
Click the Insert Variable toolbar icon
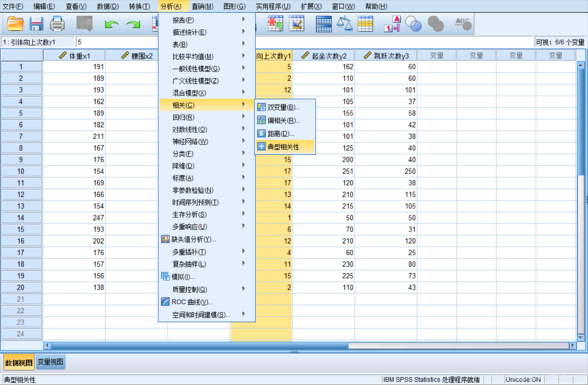click(x=297, y=24)
